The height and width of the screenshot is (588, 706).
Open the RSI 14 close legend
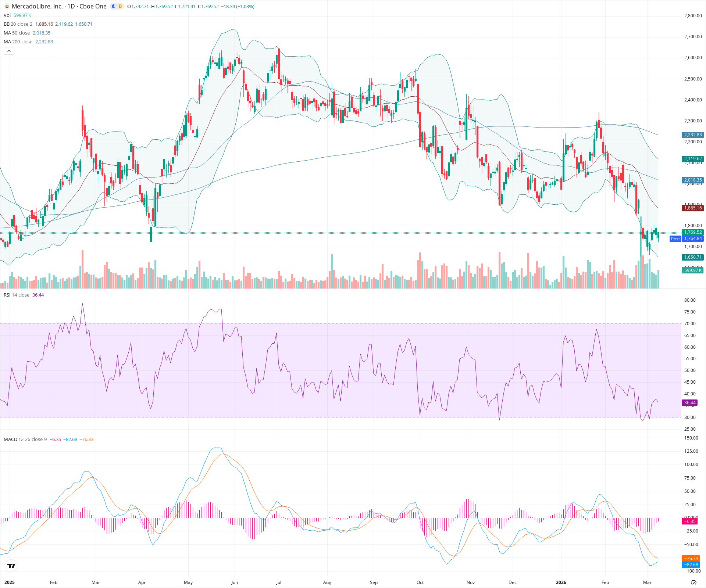(17, 295)
